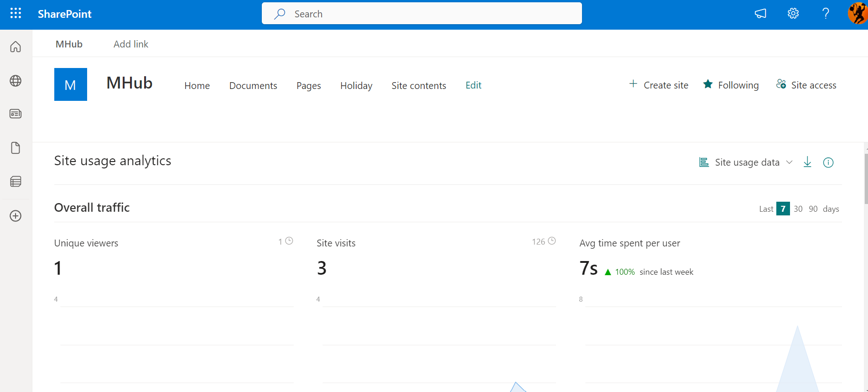The image size is (868, 392).
Task: Click Add link in hub navigation
Action: [131, 44]
